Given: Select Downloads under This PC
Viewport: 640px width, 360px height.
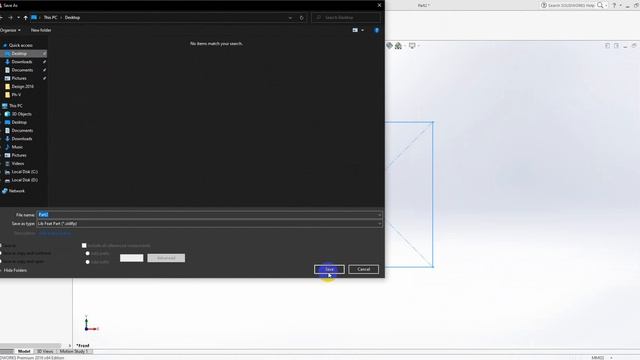Looking at the screenshot, I should pos(22,139).
